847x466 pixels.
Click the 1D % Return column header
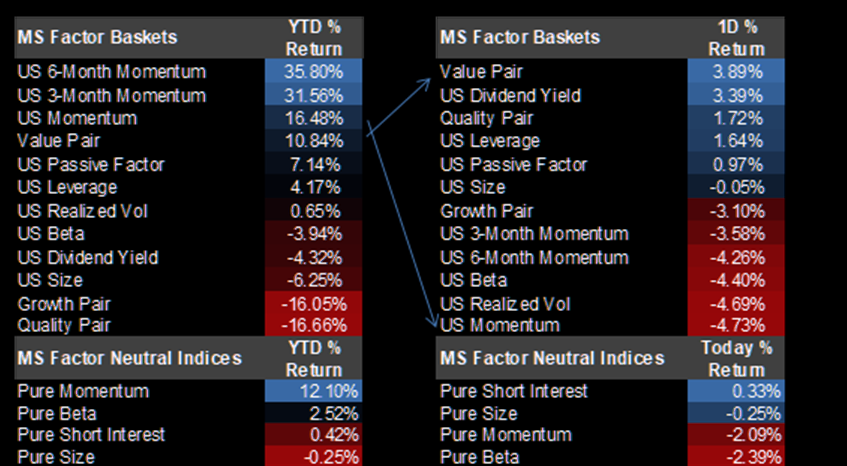[x=736, y=38]
